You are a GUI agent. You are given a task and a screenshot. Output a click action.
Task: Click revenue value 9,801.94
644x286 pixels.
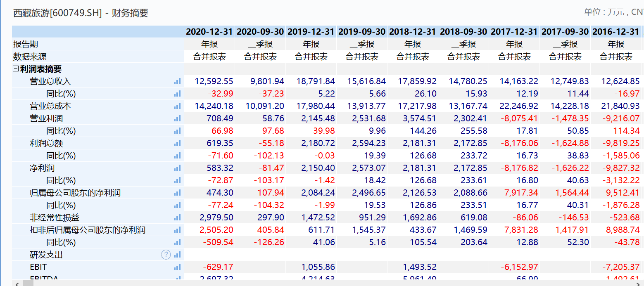coord(267,81)
